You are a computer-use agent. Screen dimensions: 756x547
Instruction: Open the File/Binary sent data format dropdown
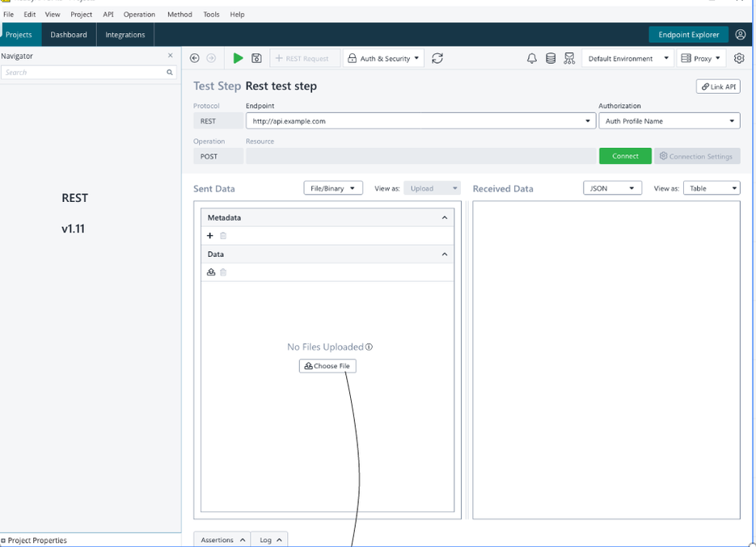coord(333,188)
